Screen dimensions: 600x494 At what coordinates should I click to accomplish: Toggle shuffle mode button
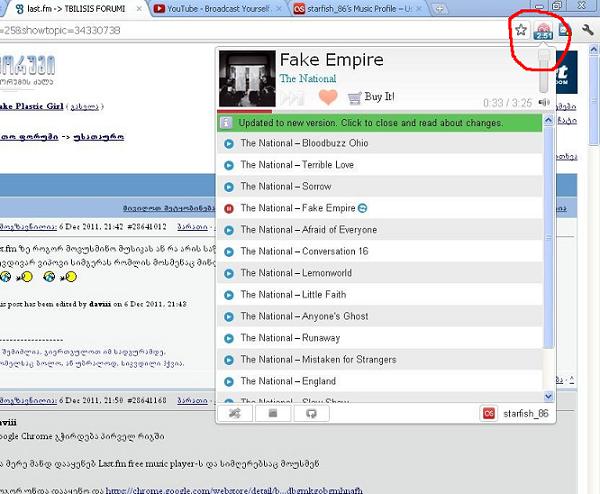click(235, 413)
